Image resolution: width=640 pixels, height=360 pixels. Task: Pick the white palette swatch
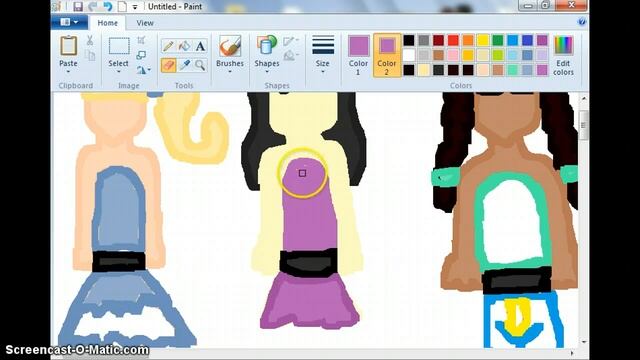coord(409,55)
